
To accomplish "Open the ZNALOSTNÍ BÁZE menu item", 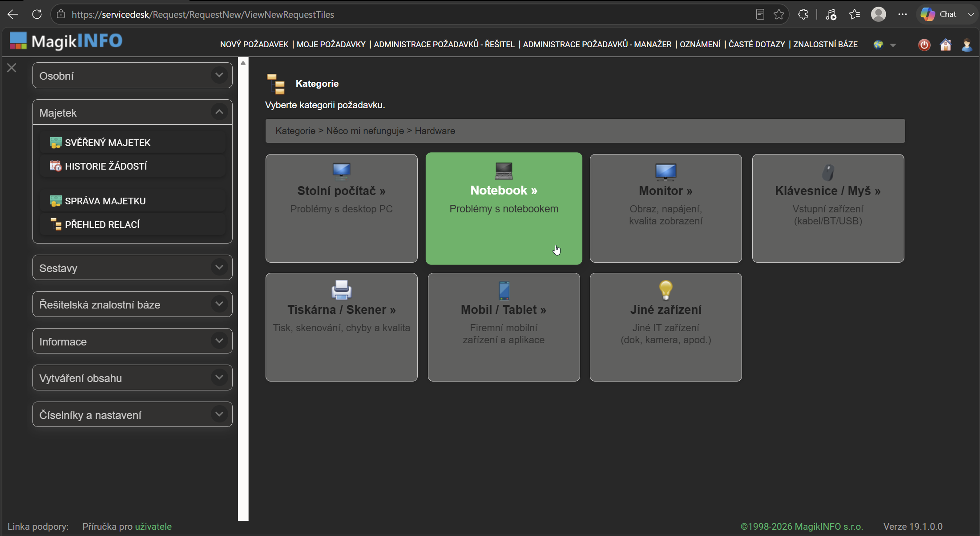I will coord(825,45).
